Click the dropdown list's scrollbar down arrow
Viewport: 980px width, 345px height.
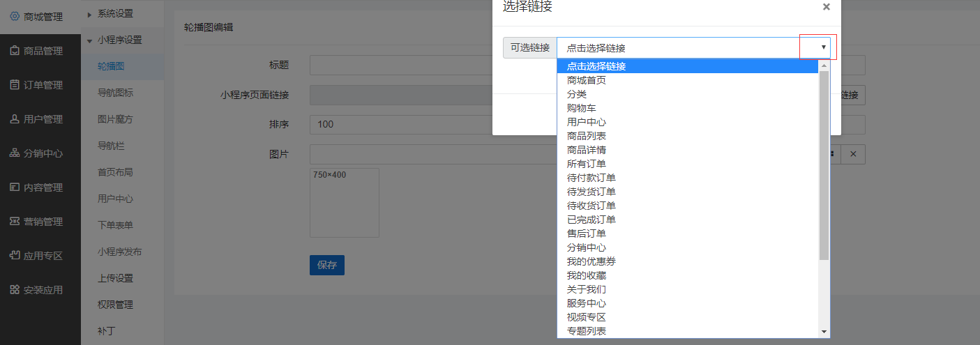click(824, 332)
